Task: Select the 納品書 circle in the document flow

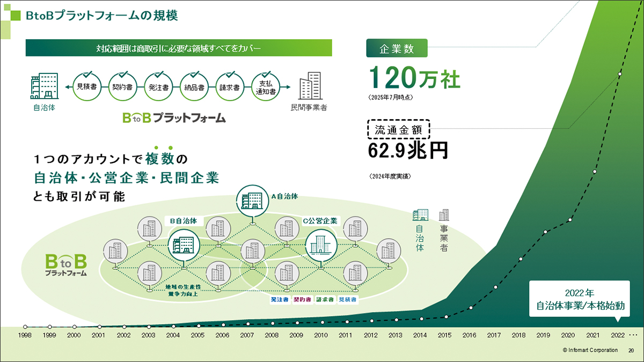Action: coord(194,86)
